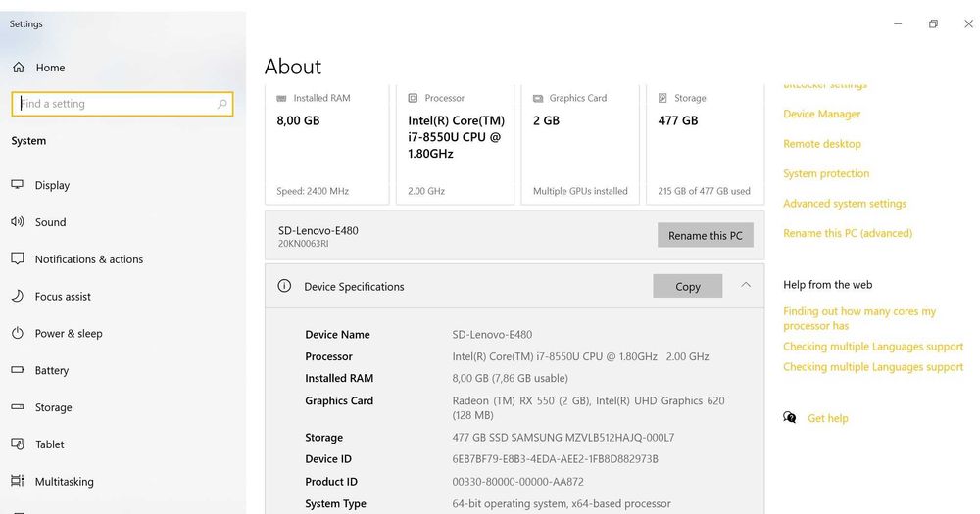The image size is (980, 514).
Task: Click the Home house icon
Action: click(19, 68)
